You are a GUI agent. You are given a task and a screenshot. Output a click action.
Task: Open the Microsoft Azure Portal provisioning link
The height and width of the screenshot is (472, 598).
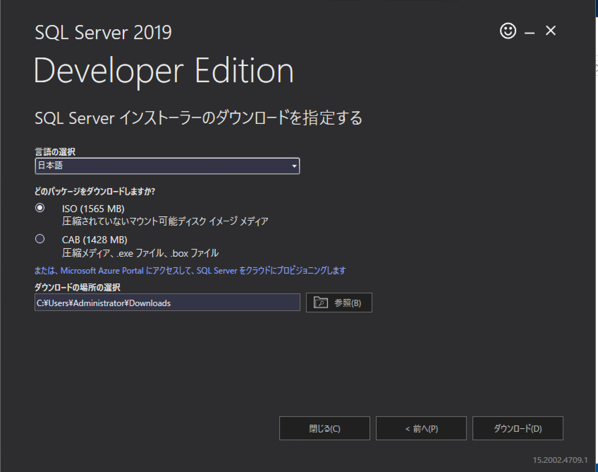pos(190,271)
